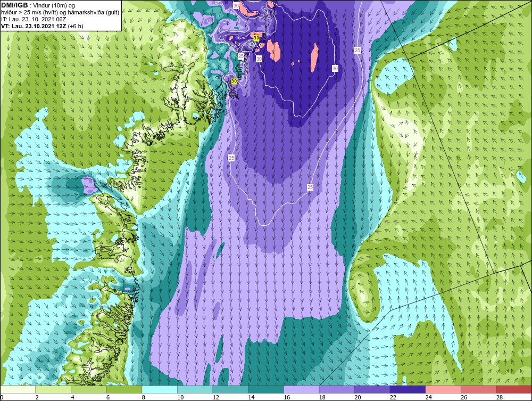The image size is (532, 401).
Task: Click the scale tick label '22'
Action: pos(393,397)
